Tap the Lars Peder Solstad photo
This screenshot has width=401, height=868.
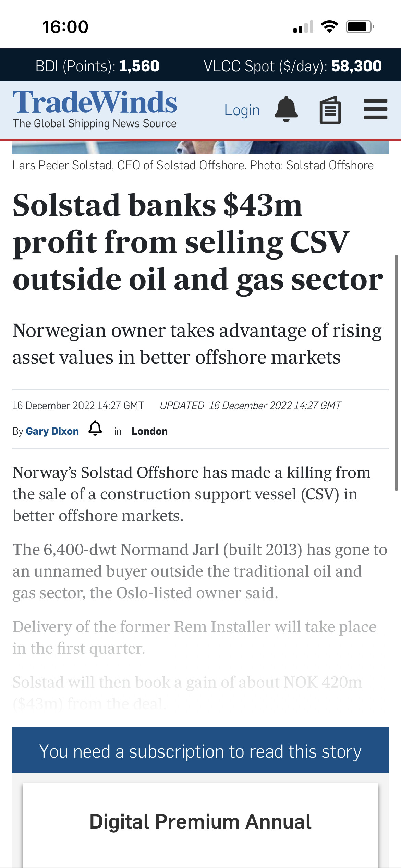tap(200, 147)
